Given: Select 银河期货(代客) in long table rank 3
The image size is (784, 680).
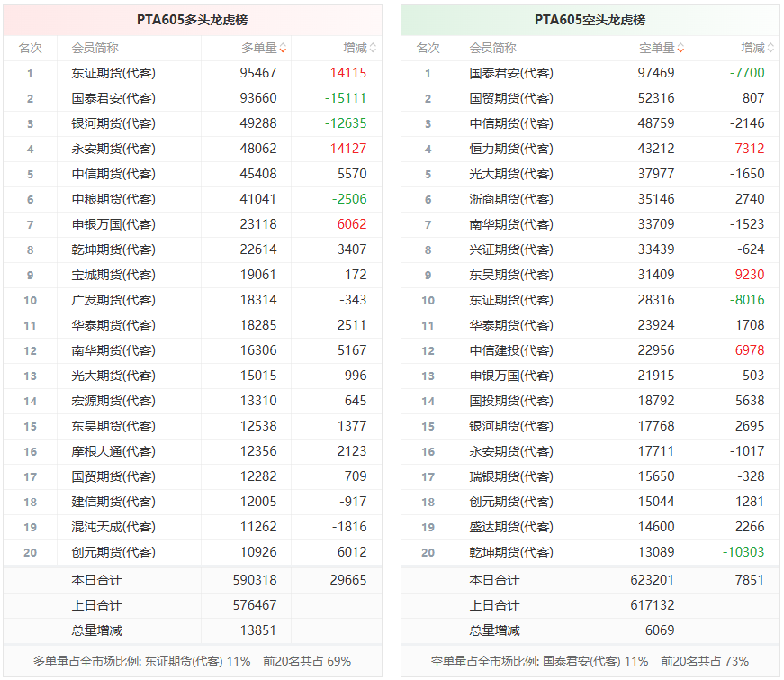Looking at the screenshot, I should (x=113, y=123).
